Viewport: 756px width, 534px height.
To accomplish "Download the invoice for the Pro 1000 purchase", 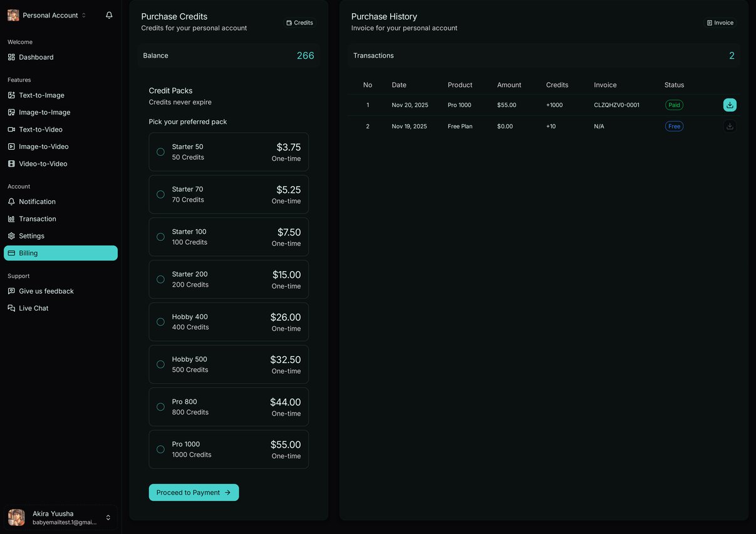I will 729,105.
